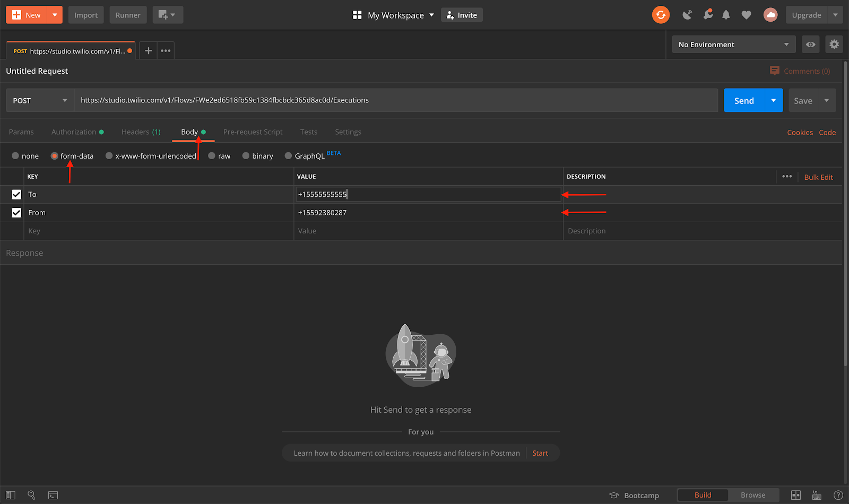Open the My Workspace dropdown
Screen dimensions: 849x504
tap(401, 15)
